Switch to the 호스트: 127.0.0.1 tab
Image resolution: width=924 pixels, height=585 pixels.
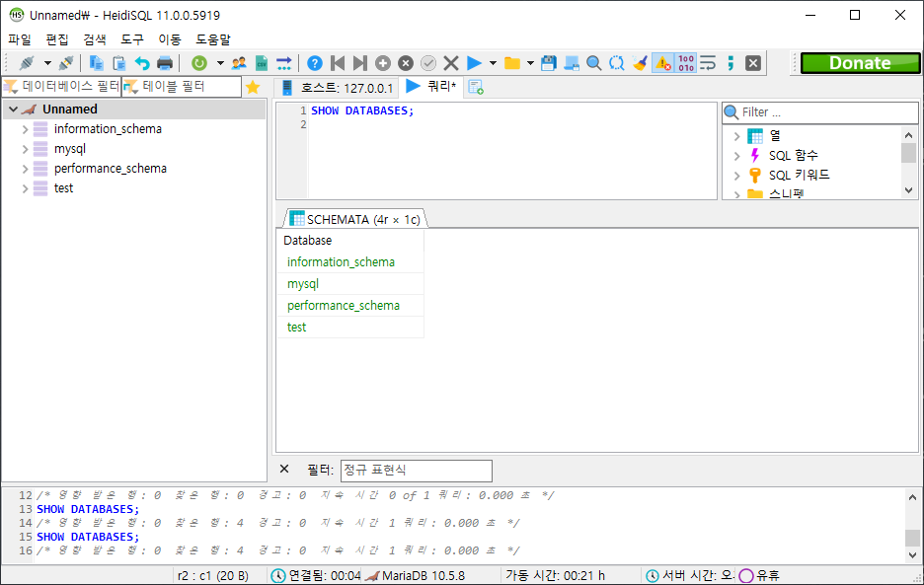tap(338, 88)
